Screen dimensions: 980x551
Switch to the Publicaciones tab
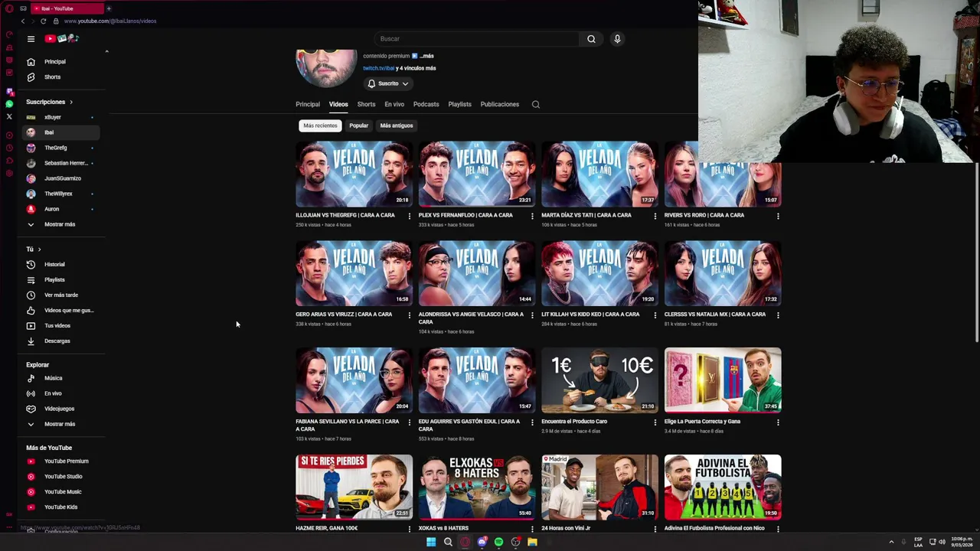499,104
